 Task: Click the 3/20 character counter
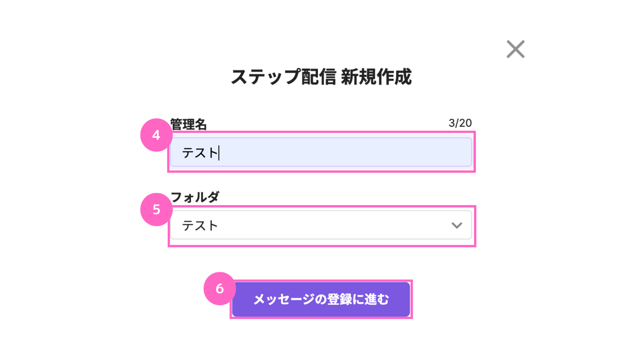460,123
